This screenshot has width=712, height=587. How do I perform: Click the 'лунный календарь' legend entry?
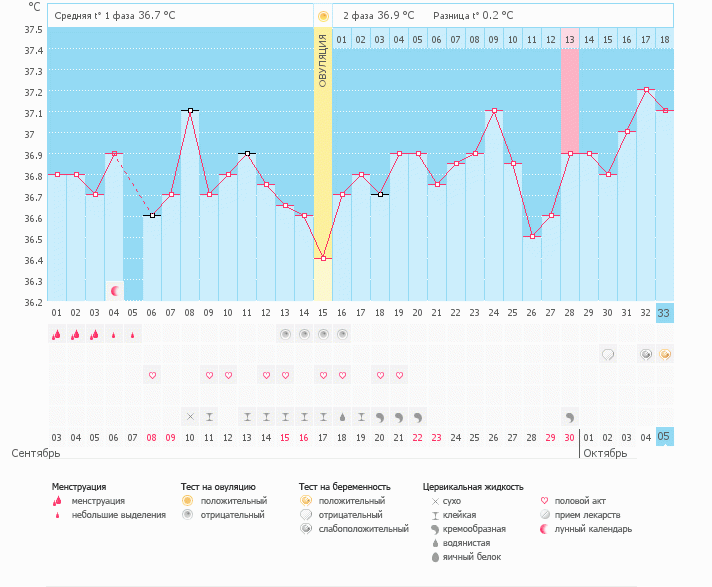590,529
